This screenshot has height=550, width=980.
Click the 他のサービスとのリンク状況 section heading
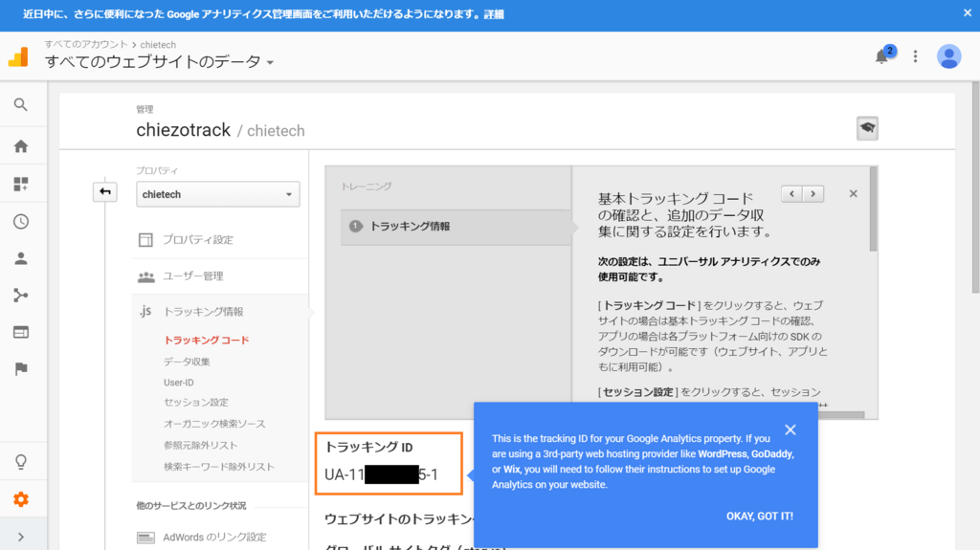coord(191,506)
